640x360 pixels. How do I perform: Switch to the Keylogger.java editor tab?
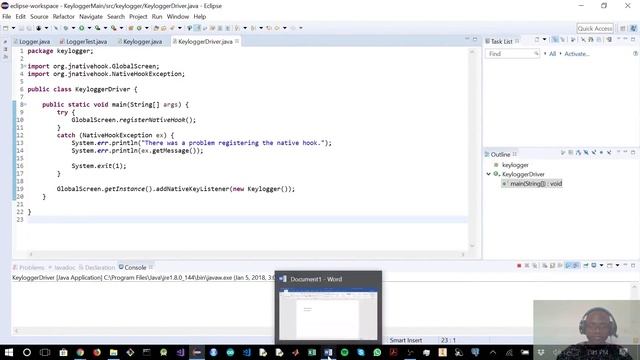(x=140, y=42)
